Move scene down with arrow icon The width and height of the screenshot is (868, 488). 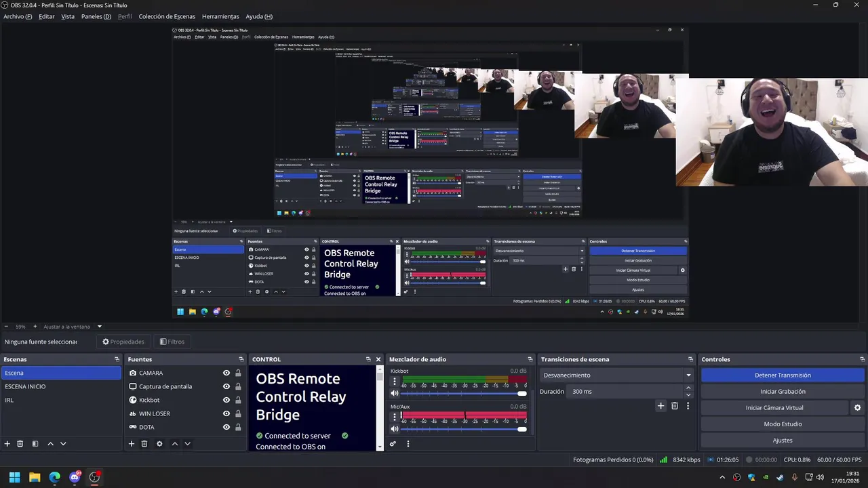click(63, 444)
